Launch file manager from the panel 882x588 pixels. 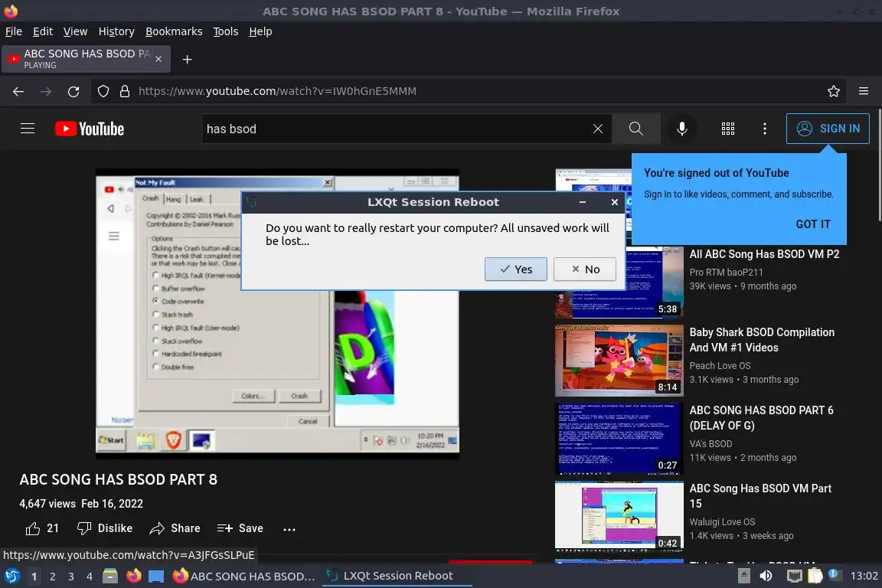click(110, 576)
